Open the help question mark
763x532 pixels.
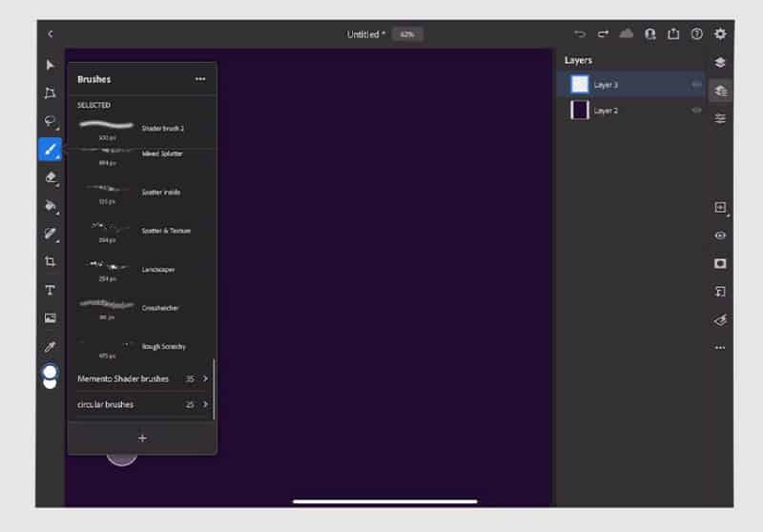pyautogui.click(x=697, y=33)
